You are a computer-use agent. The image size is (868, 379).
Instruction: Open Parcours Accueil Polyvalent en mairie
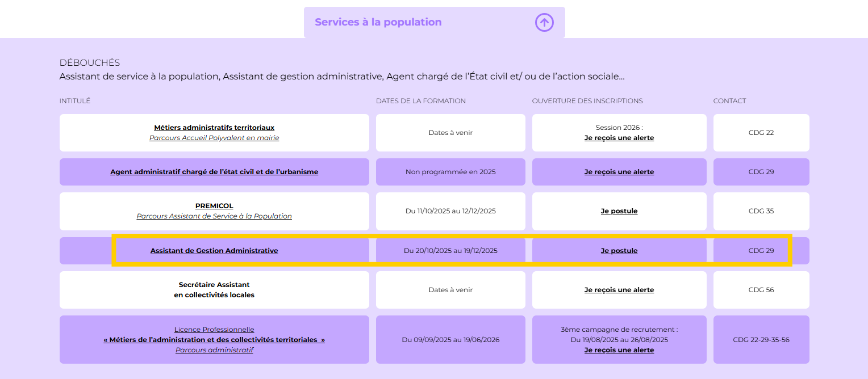(x=214, y=138)
